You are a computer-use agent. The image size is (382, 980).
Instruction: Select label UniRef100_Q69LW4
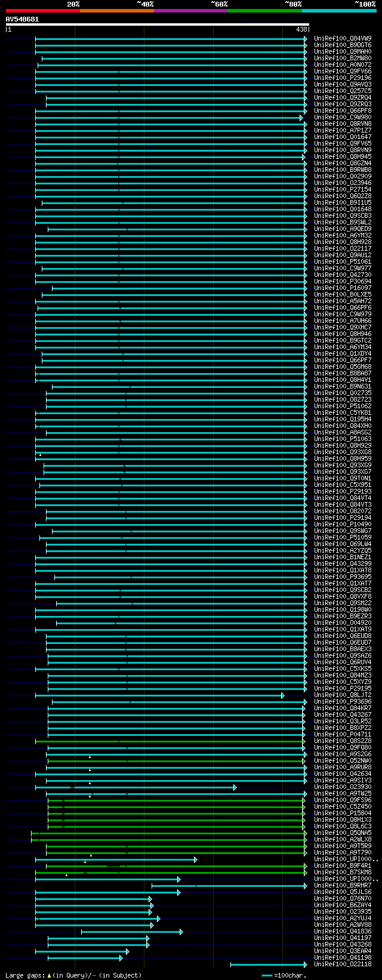(343, 544)
